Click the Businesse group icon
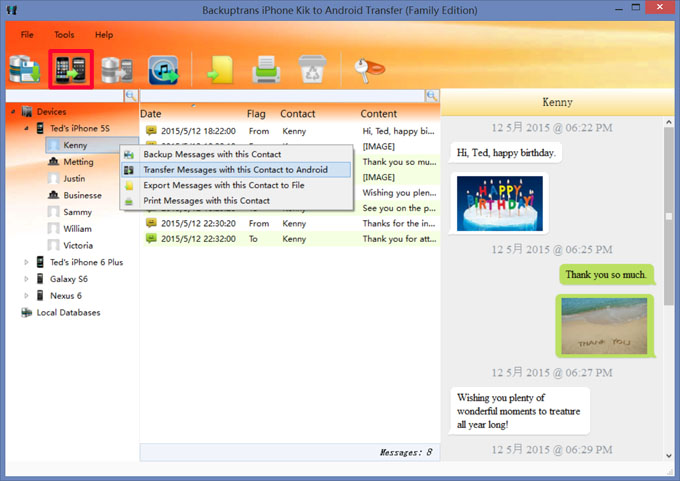Image resolution: width=680 pixels, height=481 pixels. pyautogui.click(x=53, y=195)
